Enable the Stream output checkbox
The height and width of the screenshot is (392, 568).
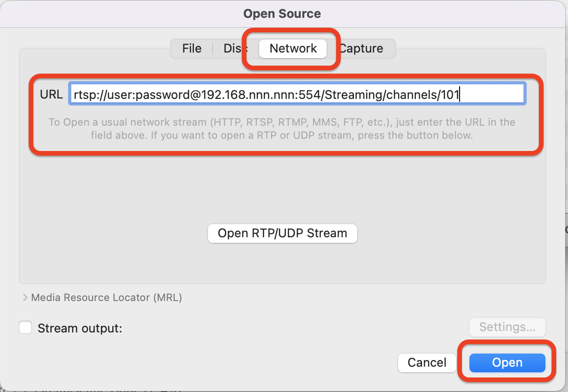pos(25,327)
